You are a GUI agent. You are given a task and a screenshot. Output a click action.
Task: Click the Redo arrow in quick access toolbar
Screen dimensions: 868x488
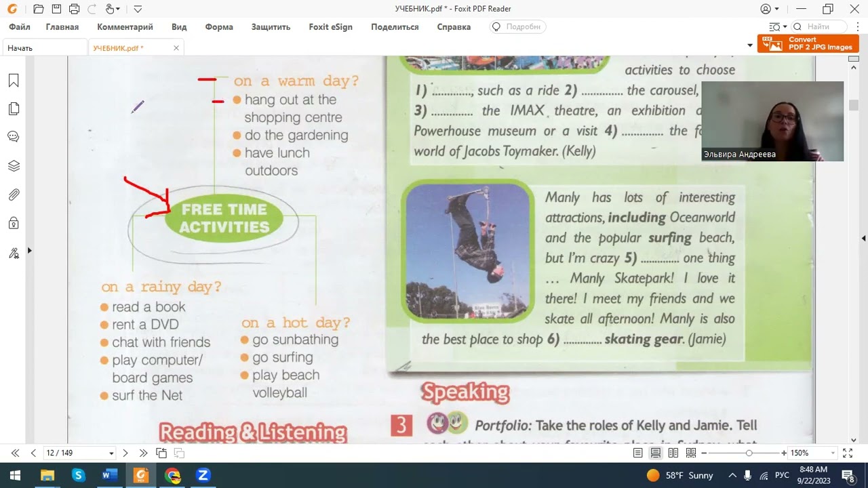click(x=92, y=9)
